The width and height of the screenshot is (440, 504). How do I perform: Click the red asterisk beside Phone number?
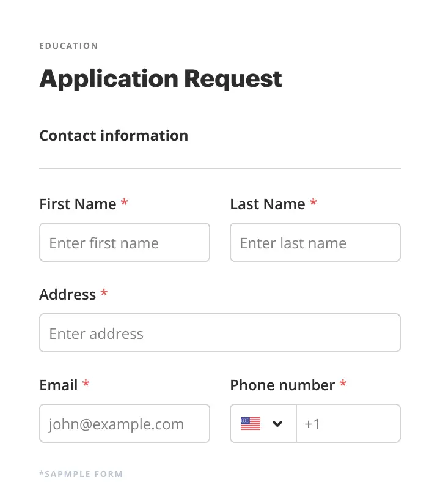tap(343, 384)
